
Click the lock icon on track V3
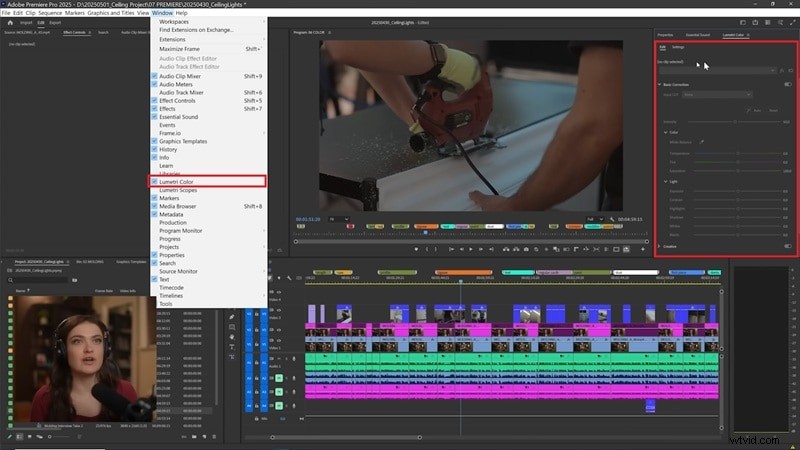257,314
